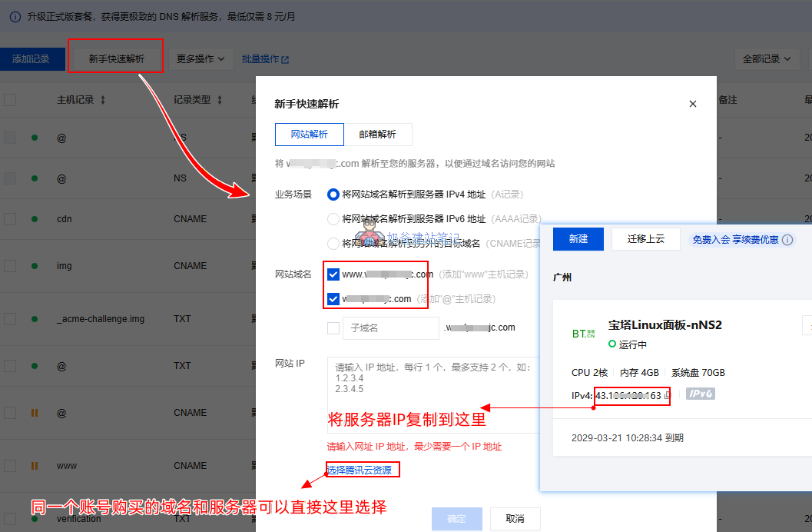Click the sort icon next to 主机记录 column
This screenshot has width=812, height=532.
tap(102, 99)
